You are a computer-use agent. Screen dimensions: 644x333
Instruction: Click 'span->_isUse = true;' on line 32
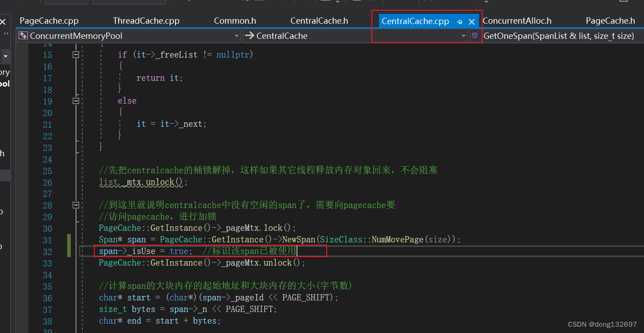(x=146, y=252)
